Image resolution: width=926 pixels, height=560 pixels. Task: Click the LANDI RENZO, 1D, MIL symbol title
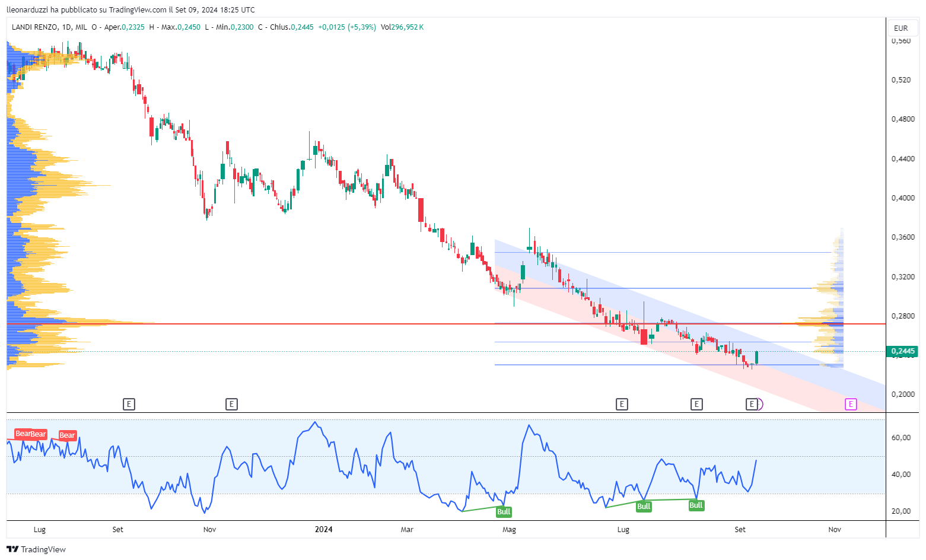49,27
